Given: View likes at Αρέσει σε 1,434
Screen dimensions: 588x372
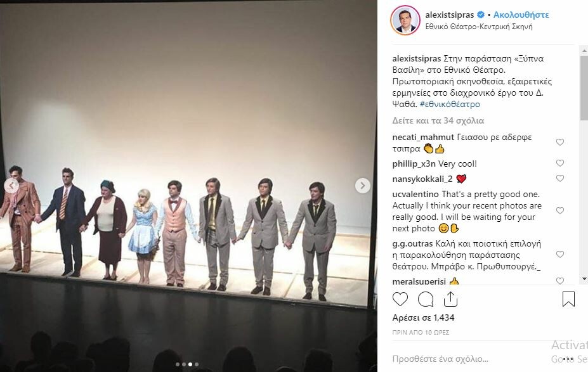Looking at the screenshot, I should click(x=423, y=317).
